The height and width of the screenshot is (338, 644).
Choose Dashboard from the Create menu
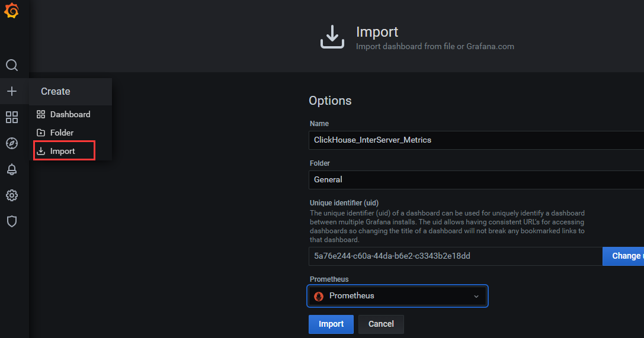point(71,114)
